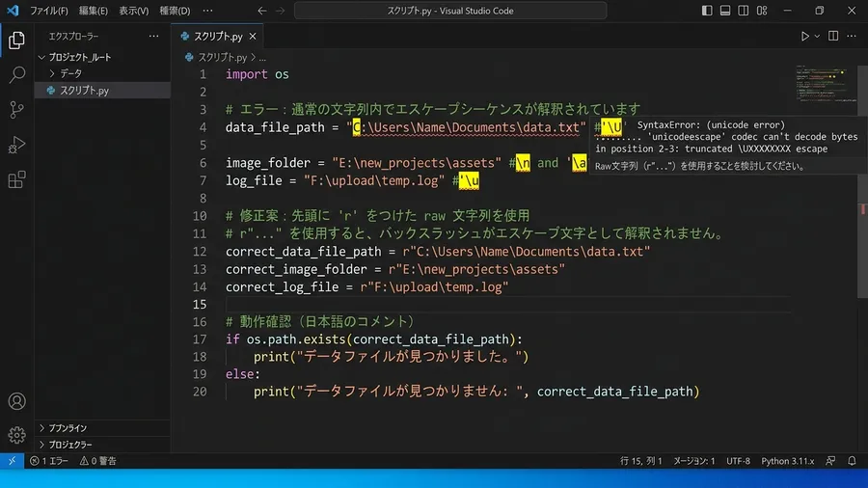Select the Python 3.11.x interpreter
Viewport: 868px width, 488px height.
pyautogui.click(x=787, y=461)
